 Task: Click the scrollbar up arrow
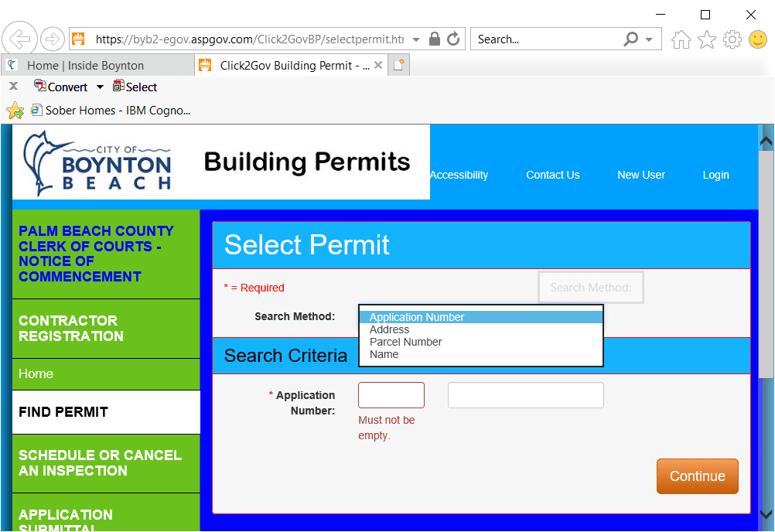765,140
